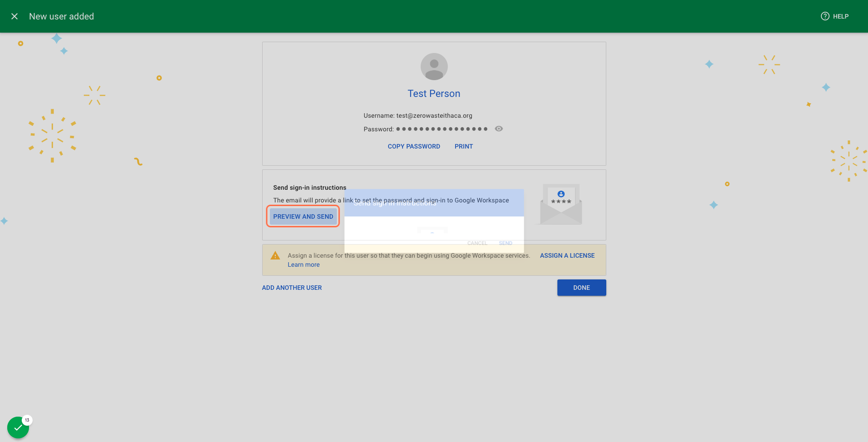Click the Send sign-in instructions heading
868x442 pixels.
(x=310, y=187)
